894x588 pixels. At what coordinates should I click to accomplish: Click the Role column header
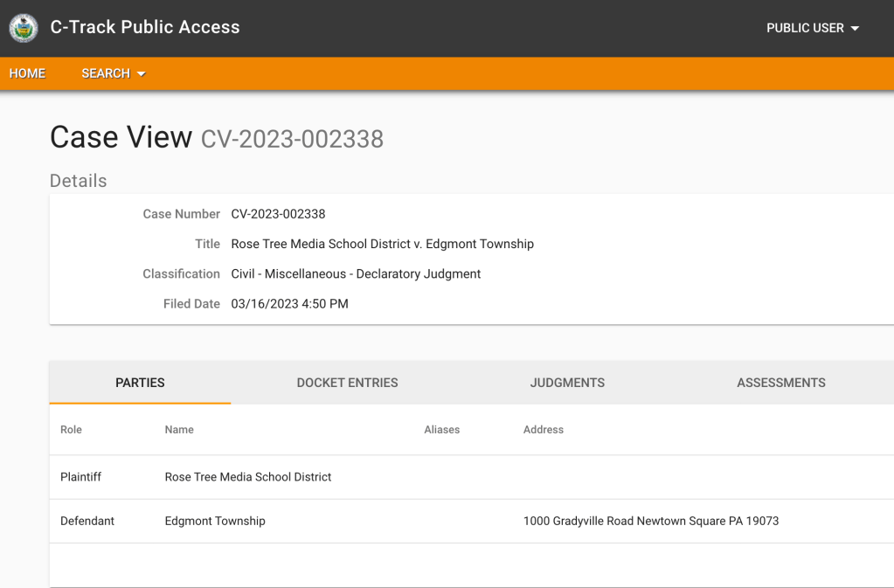coord(71,430)
